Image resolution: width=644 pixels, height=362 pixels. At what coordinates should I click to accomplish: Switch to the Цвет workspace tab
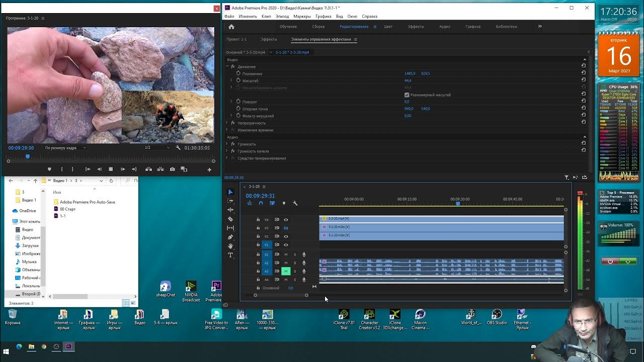coord(388,27)
